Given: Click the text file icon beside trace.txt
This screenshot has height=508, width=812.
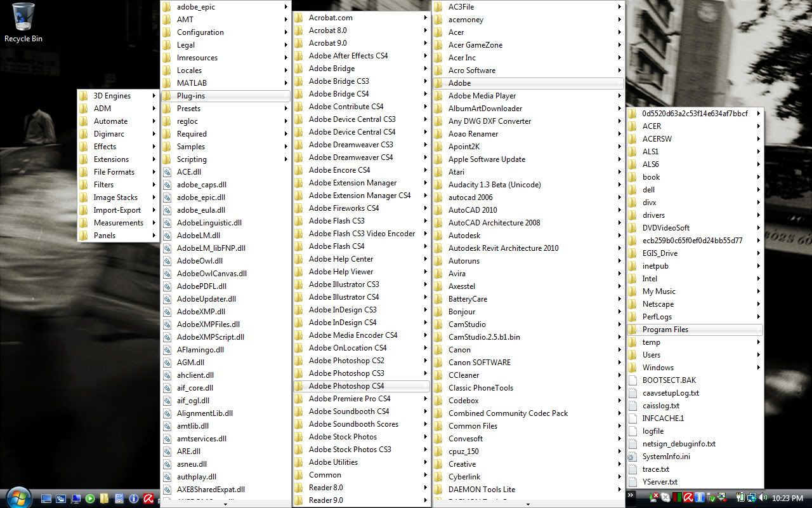Looking at the screenshot, I should [x=632, y=469].
